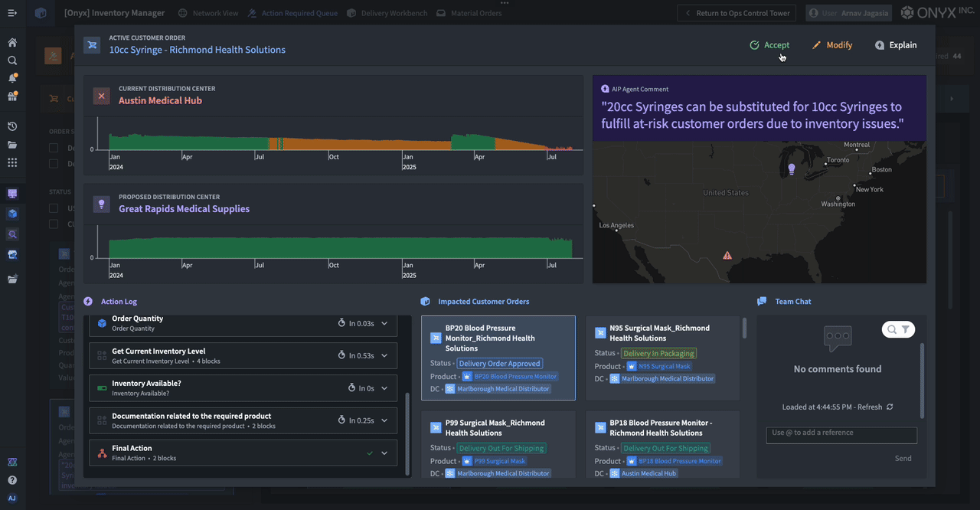Click the Home icon in left sidebar
This screenshot has width=980, height=510.
[12, 42]
